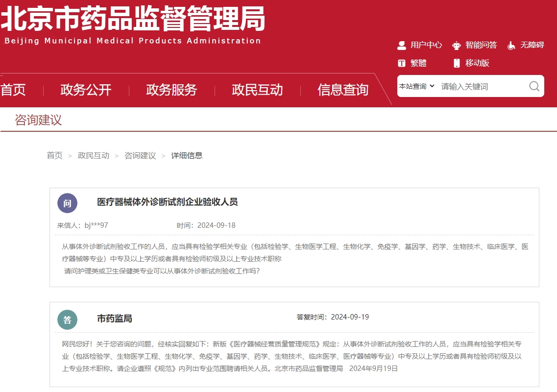Select the 政民互动 top navigation item
The height and width of the screenshot is (392, 557).
tap(257, 90)
